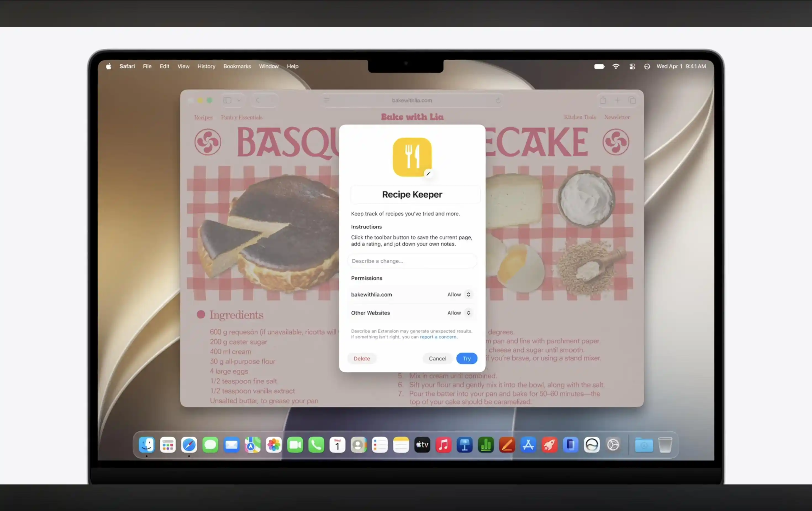Change Other Websites permission Allow dropdown

[x=459, y=313]
